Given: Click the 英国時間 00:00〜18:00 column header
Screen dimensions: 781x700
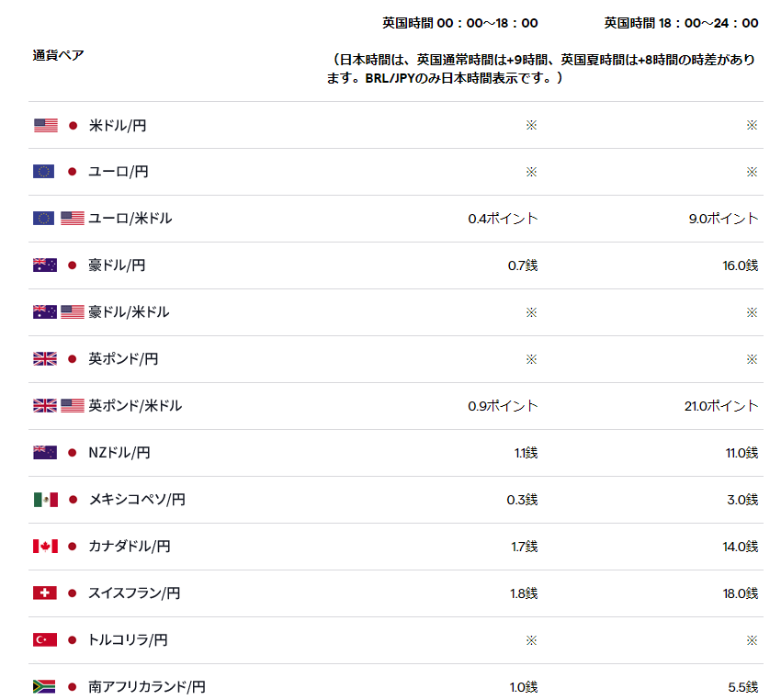Looking at the screenshot, I should click(x=460, y=23).
